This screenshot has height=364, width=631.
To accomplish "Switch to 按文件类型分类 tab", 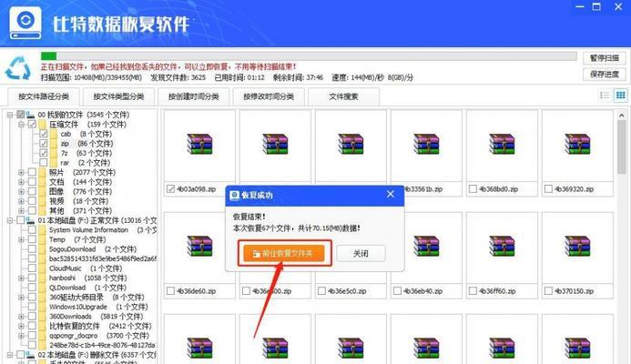I will pos(118,96).
